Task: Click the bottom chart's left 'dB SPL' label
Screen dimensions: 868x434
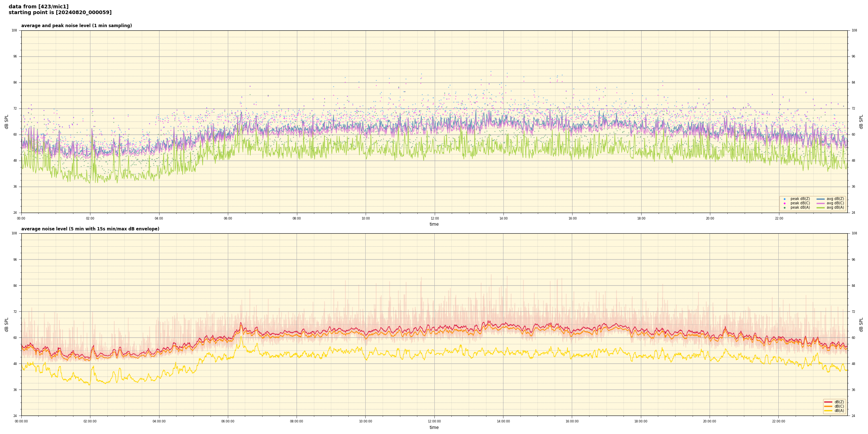Action: click(x=7, y=324)
